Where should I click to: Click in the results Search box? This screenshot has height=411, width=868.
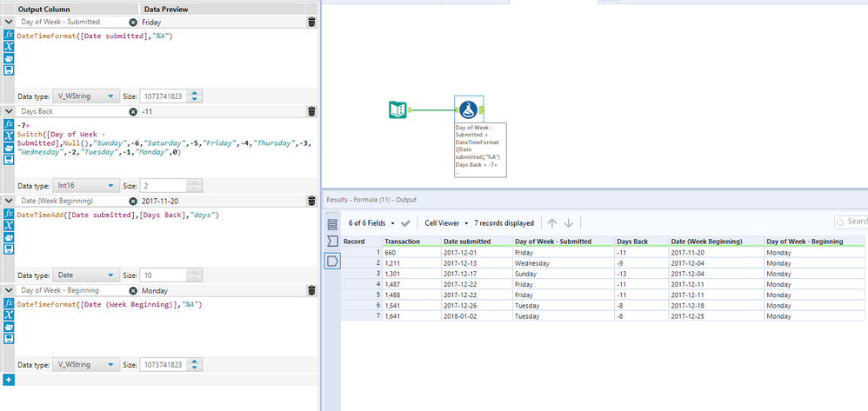[852, 222]
